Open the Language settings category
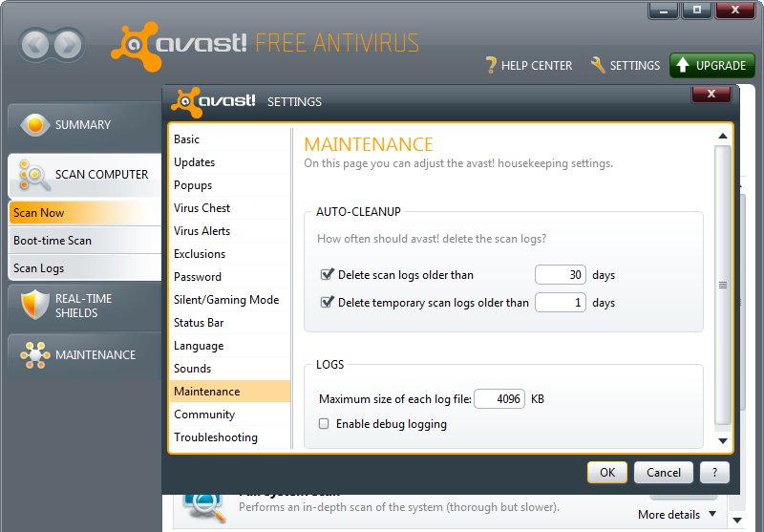 [x=230, y=346]
